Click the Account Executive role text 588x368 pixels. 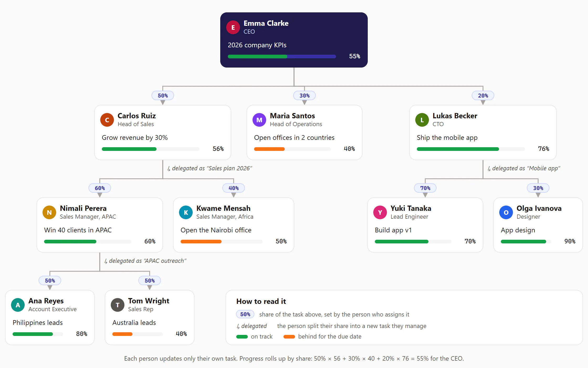[52, 309]
